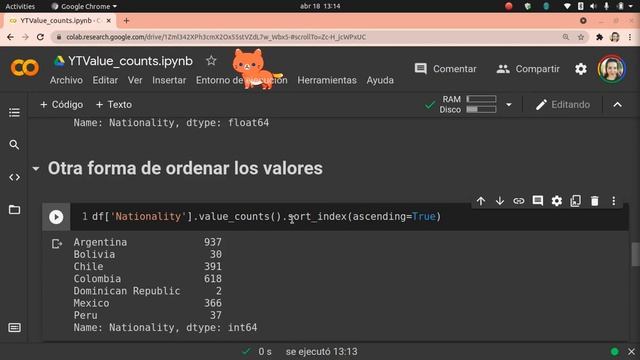
Task: Click the 'se ejecutó 13:13' status text
Action: (322, 351)
